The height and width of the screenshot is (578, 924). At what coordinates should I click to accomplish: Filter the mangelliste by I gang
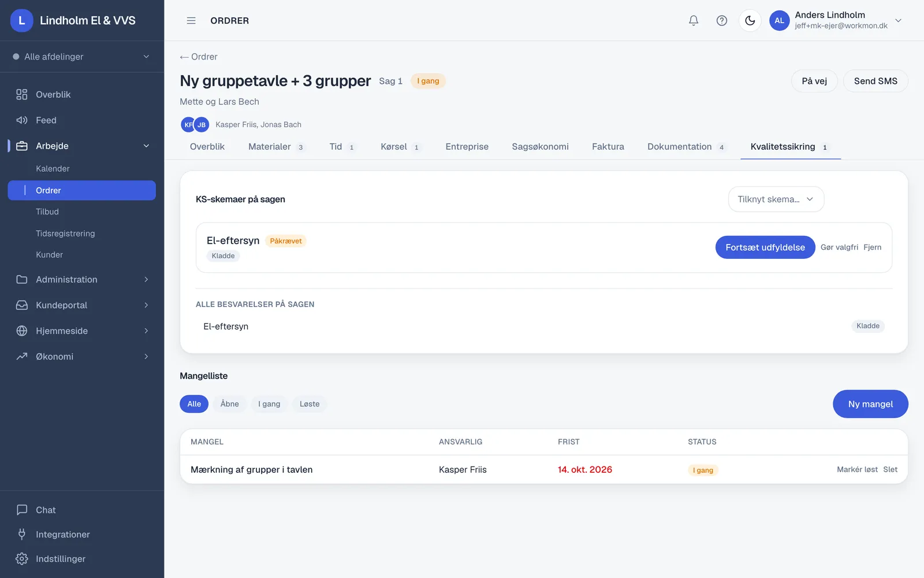coord(269,404)
